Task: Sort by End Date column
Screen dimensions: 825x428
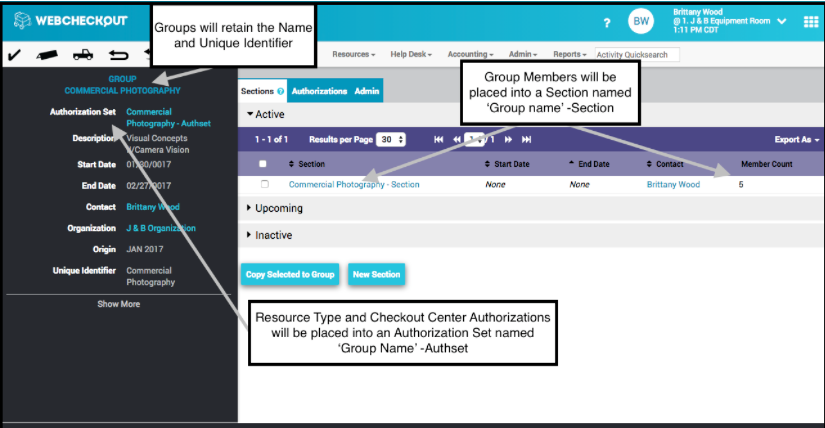Action: point(589,164)
